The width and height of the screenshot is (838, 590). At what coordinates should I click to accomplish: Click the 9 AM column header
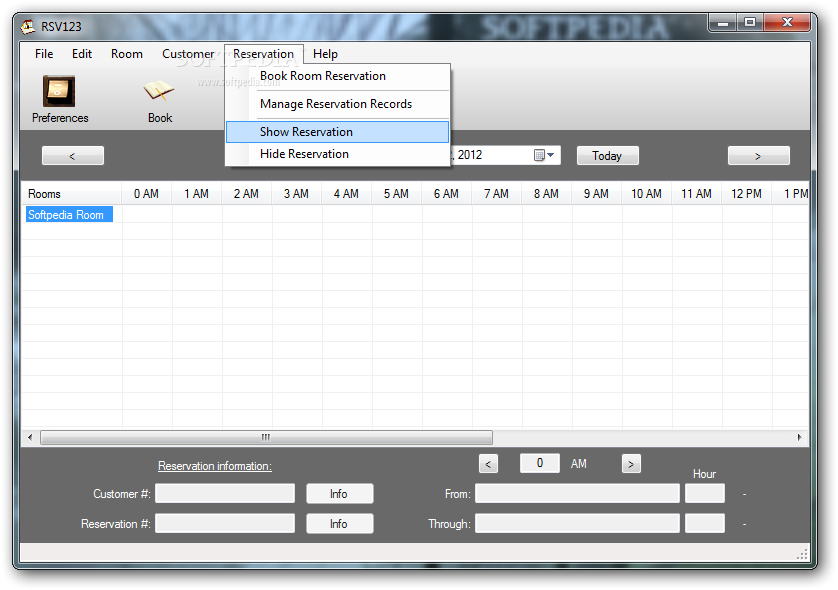(x=596, y=193)
